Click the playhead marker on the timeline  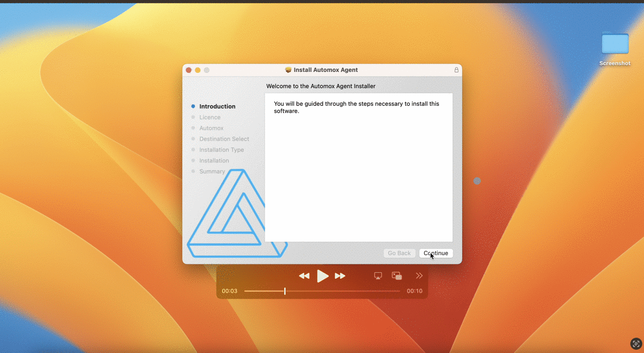[285, 291]
